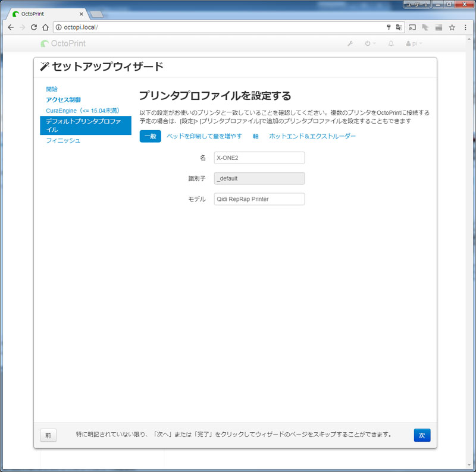Reload the OctoPrint page

point(34,27)
